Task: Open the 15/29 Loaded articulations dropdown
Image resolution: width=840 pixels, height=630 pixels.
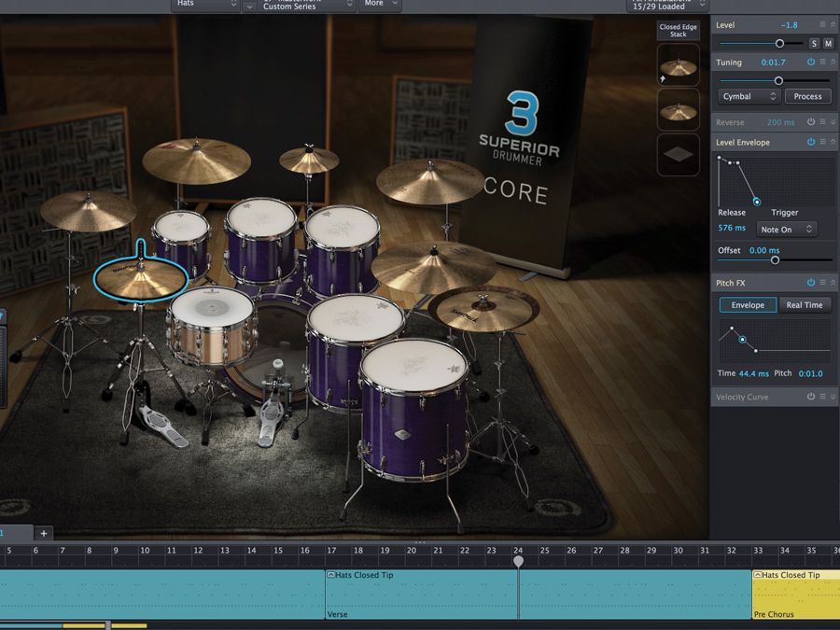Action: [x=668, y=6]
